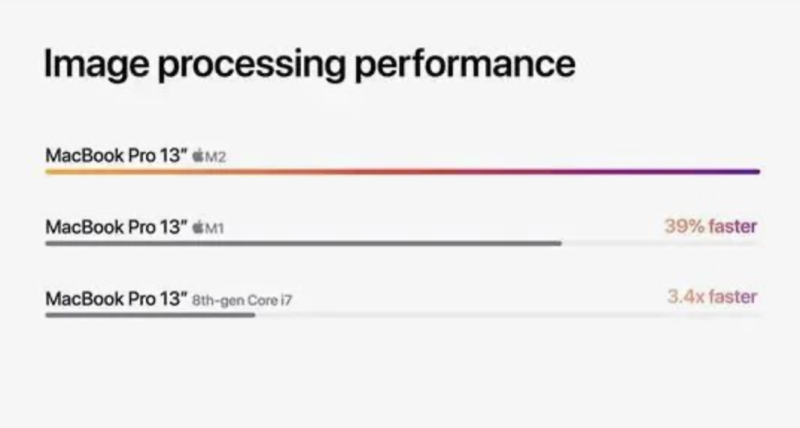Viewport: 800px width, 428px height.
Task: Select the M1 chip label text
Action: coord(214,228)
